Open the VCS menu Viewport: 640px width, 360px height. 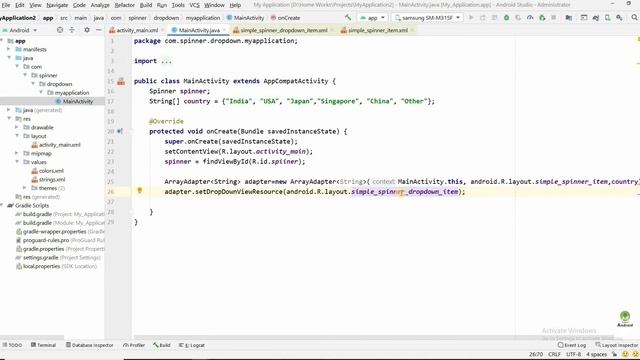tap(194, 5)
